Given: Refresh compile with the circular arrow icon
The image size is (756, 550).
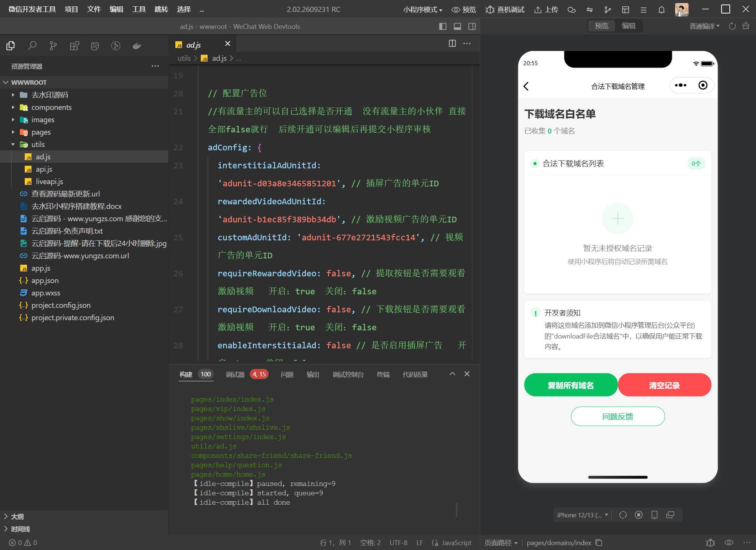Looking at the screenshot, I should 732,26.
